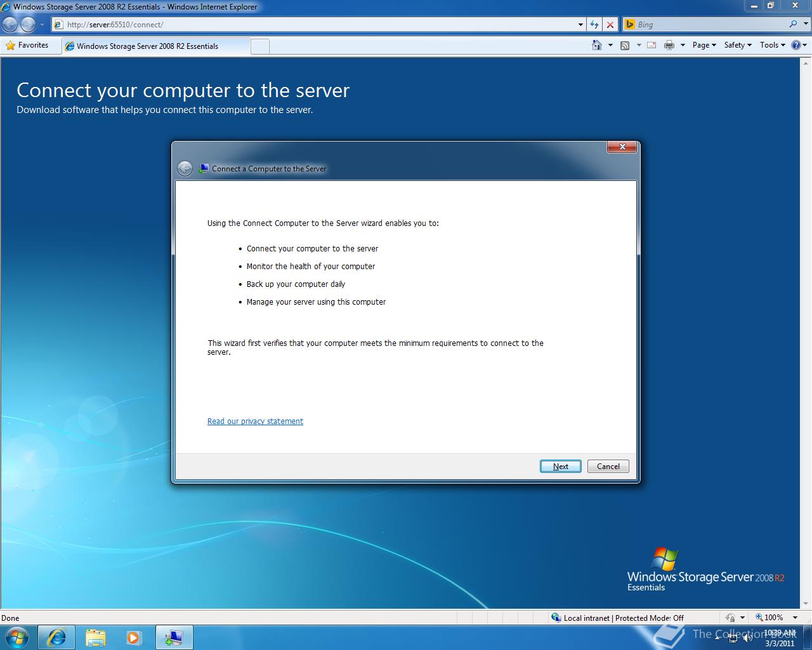Click the Connect Computer wizard taskbar icon
Image resolution: width=812 pixels, height=650 pixels.
174,637
